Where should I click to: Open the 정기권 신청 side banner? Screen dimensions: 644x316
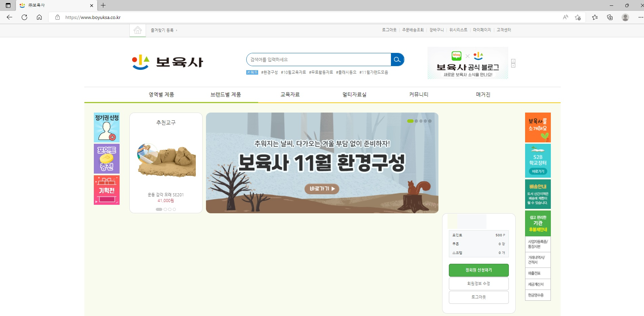[107, 127]
